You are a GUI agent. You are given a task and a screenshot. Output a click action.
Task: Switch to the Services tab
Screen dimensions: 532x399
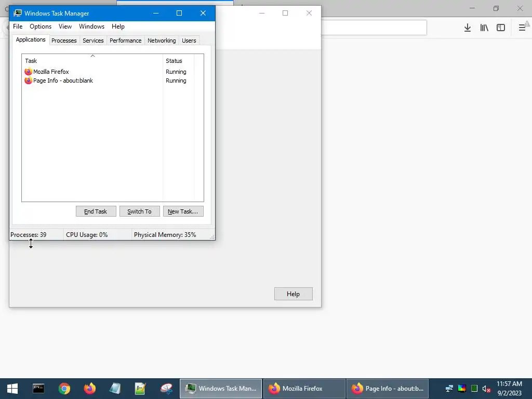[x=93, y=41]
